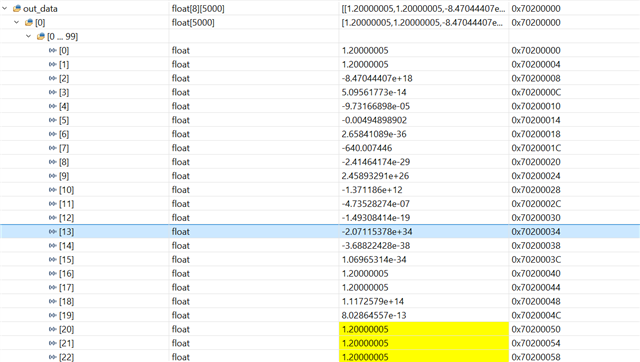Click the out_data array variable icon

click(x=17, y=9)
